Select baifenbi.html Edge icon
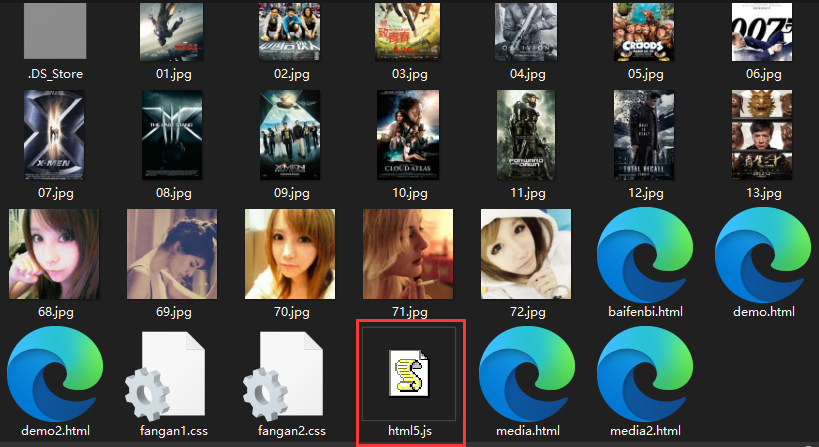 coord(645,255)
